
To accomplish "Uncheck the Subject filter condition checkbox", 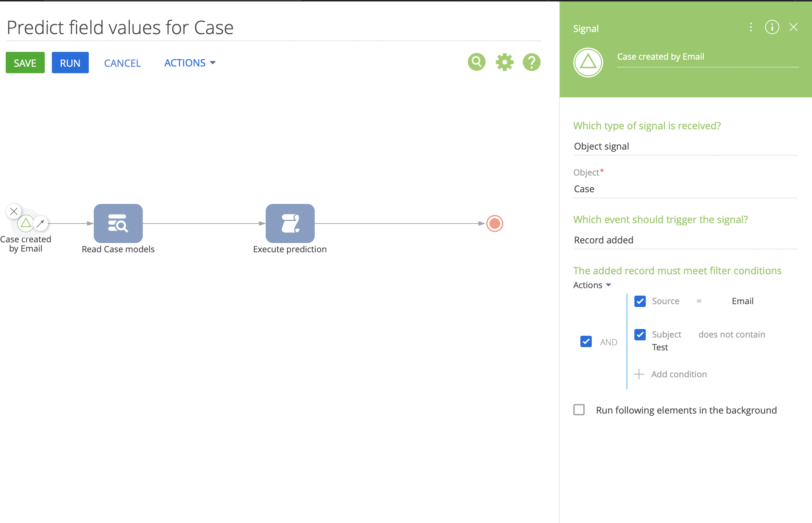I will point(640,335).
